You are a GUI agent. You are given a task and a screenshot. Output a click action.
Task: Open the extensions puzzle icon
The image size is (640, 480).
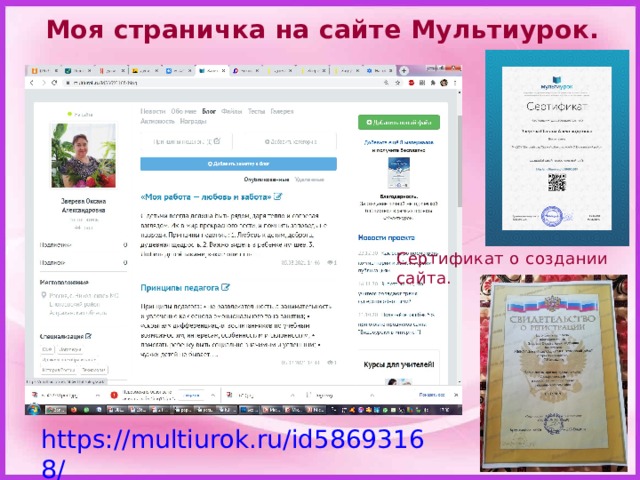(x=433, y=83)
